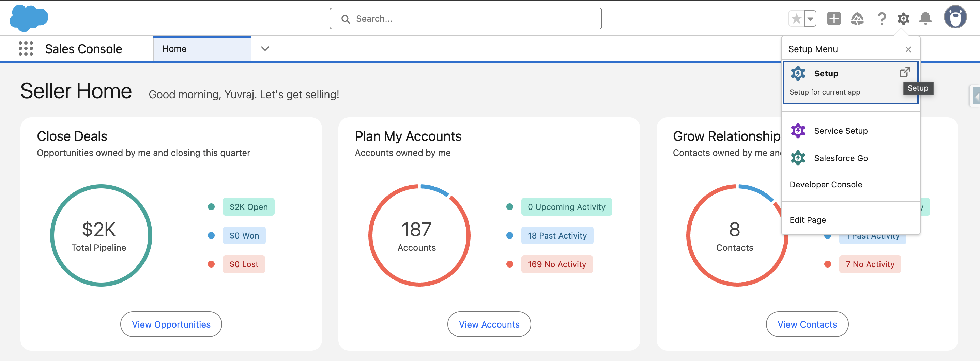Open the Notifications bell

click(925, 18)
